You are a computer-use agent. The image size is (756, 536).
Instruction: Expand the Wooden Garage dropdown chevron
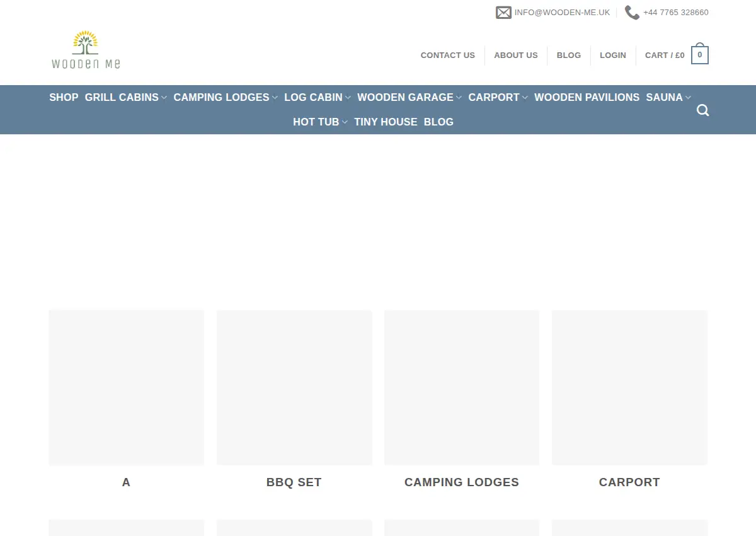(x=459, y=98)
